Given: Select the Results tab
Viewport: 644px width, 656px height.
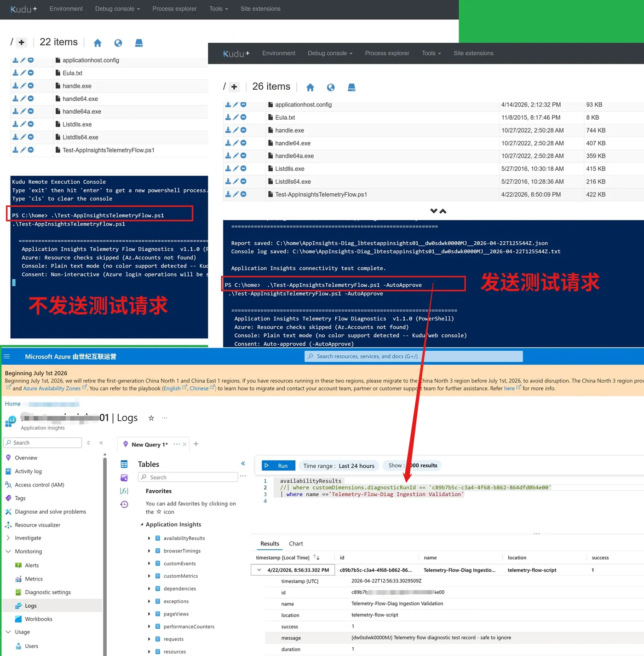Looking at the screenshot, I should [x=270, y=544].
